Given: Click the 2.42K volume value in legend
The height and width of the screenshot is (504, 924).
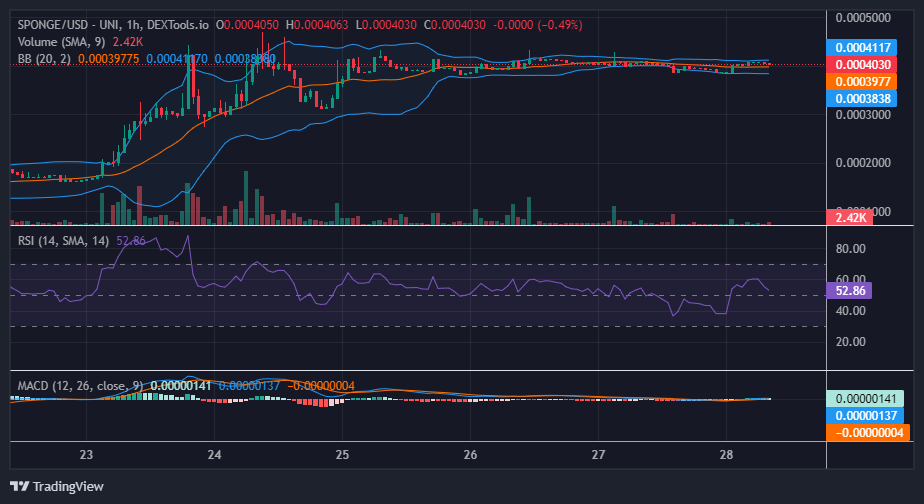Looking at the screenshot, I should click(x=128, y=42).
